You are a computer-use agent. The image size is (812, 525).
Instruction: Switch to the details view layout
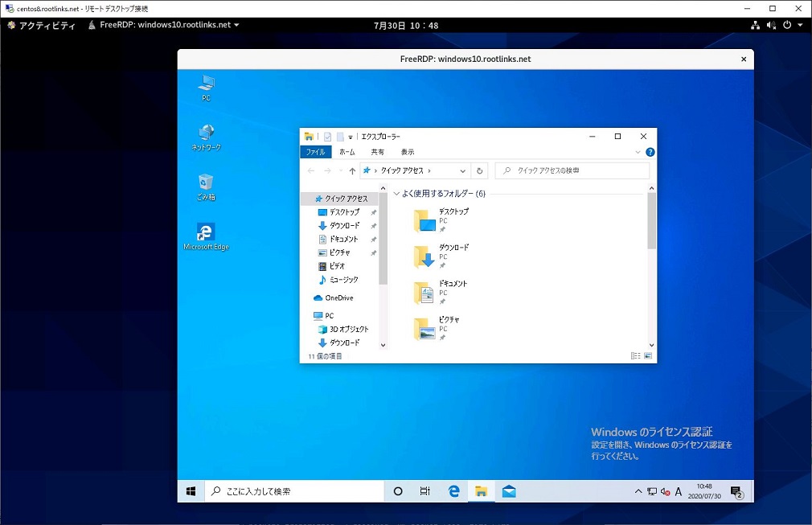[x=636, y=355]
